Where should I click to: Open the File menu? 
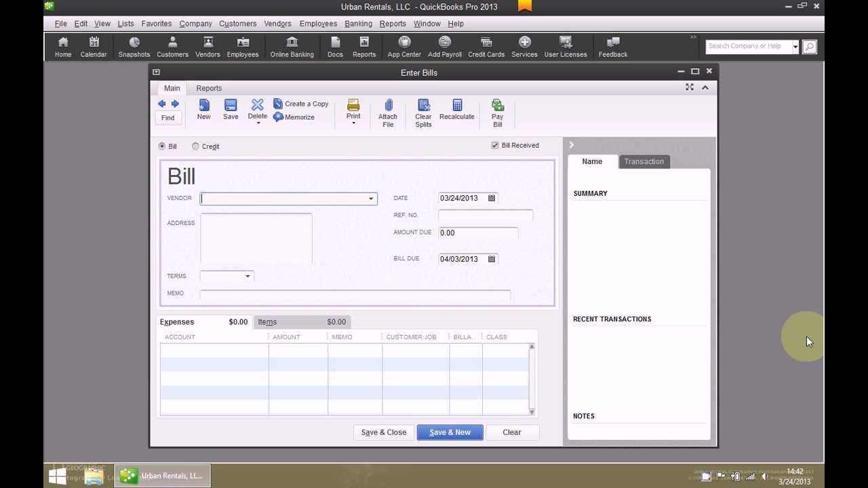tap(60, 24)
